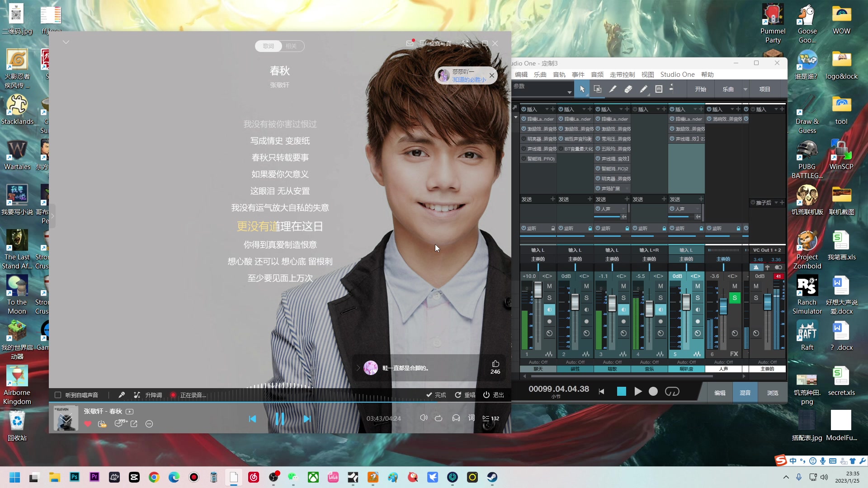Viewport: 868px width, 488px height.
Task: Toggle the 声场扩展 insert power button
Action: [598, 188]
